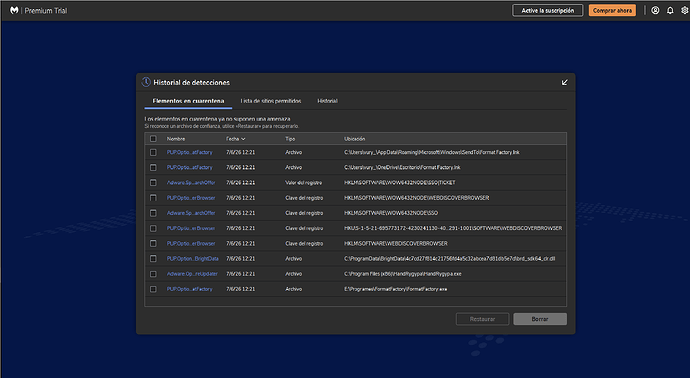Open Lista de sitios permitidos tab
The width and height of the screenshot is (690, 378).
(x=271, y=101)
